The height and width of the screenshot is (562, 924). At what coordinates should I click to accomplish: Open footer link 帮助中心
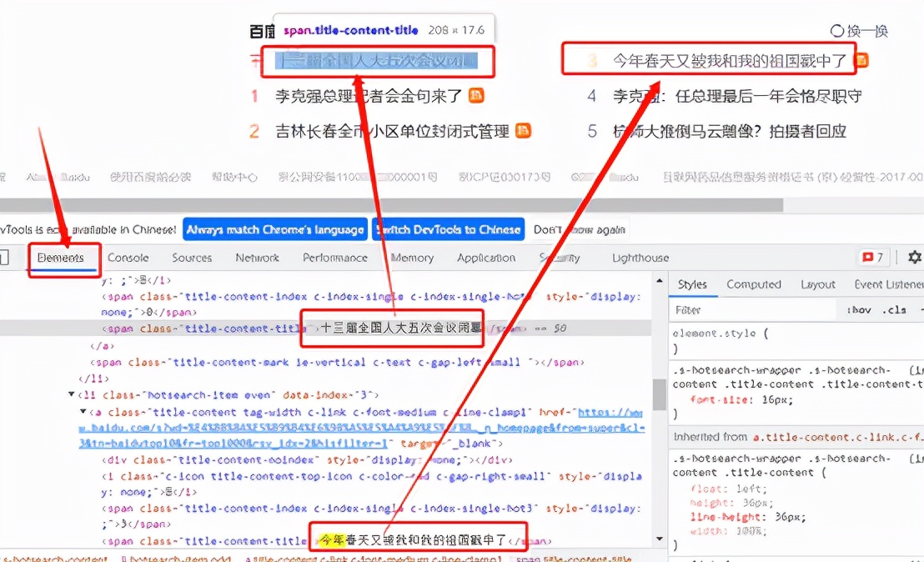click(234, 177)
